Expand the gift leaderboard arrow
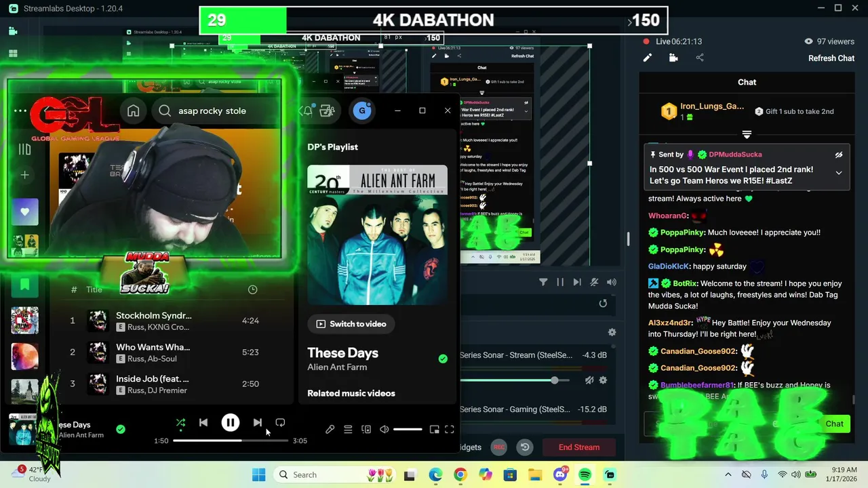868x488 pixels. tap(747, 134)
